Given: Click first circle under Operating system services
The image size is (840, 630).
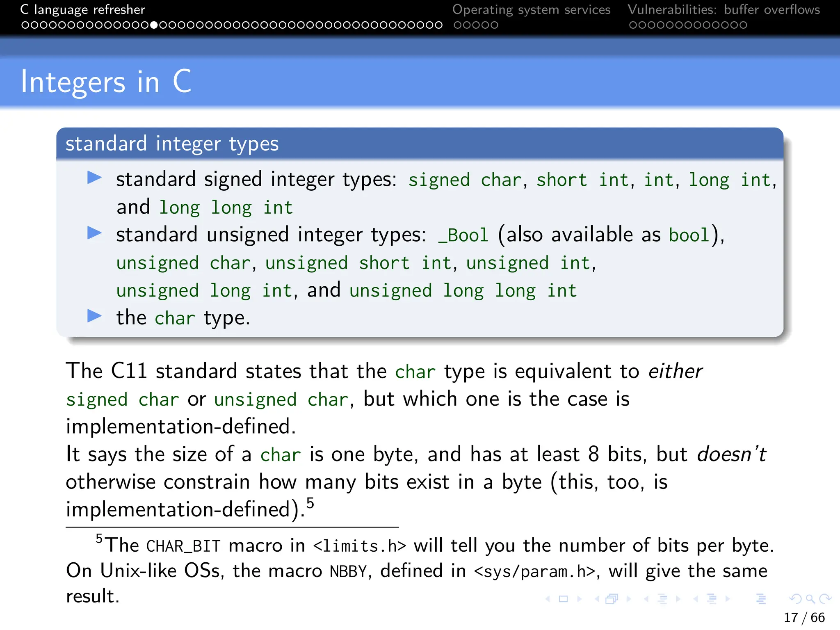Looking at the screenshot, I should 458,25.
